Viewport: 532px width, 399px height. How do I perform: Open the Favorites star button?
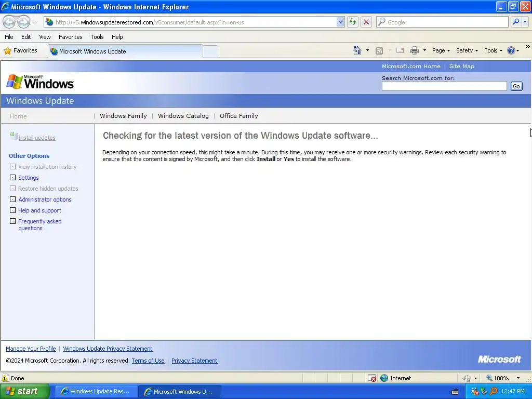click(x=20, y=50)
